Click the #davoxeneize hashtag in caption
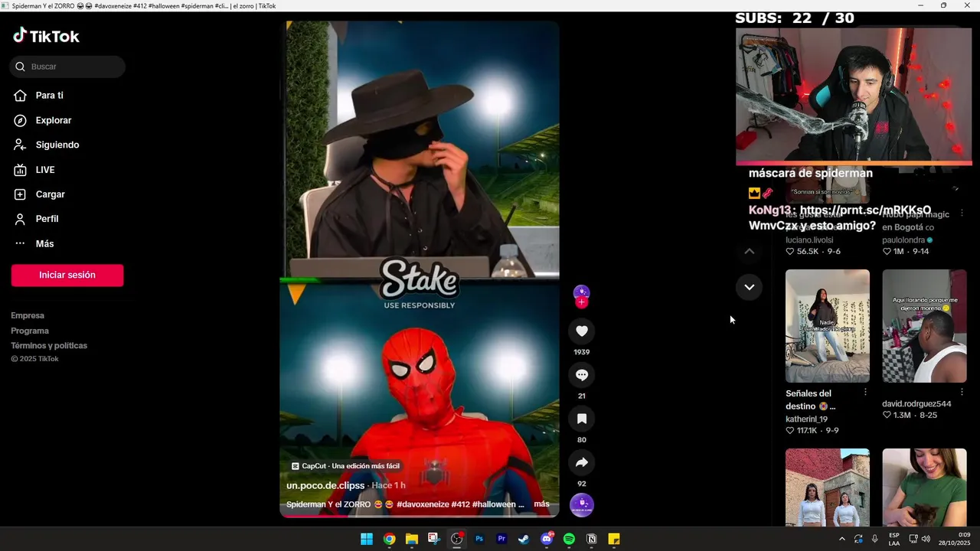 [423, 504]
